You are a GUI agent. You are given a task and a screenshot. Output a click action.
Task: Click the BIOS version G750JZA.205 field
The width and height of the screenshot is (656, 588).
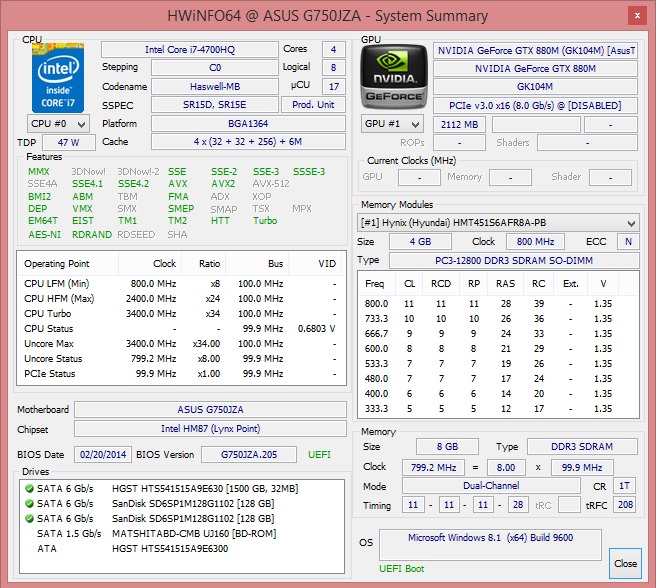pyautogui.click(x=249, y=454)
